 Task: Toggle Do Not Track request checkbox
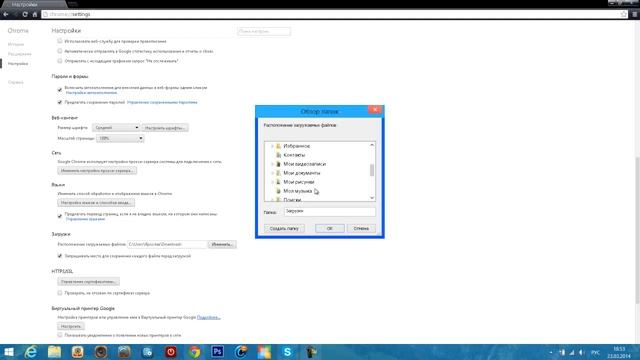point(60,61)
